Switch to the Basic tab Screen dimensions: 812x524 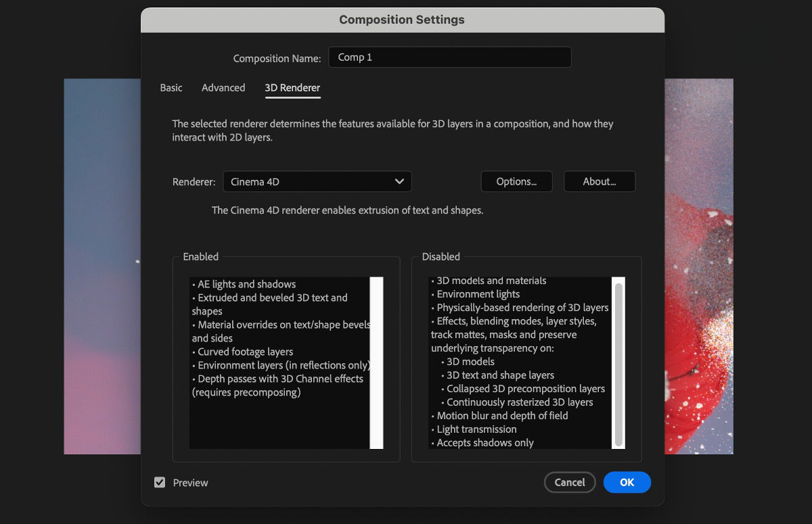click(x=171, y=88)
